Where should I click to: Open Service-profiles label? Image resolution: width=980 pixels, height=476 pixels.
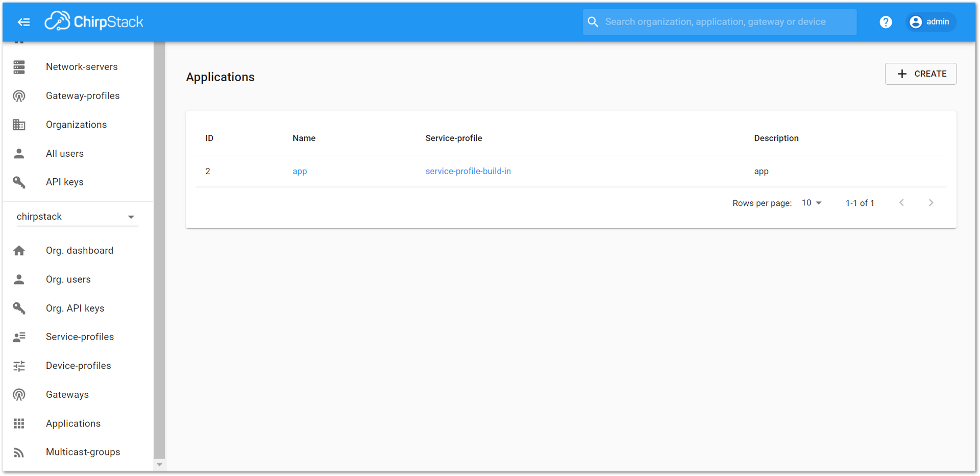(x=80, y=337)
